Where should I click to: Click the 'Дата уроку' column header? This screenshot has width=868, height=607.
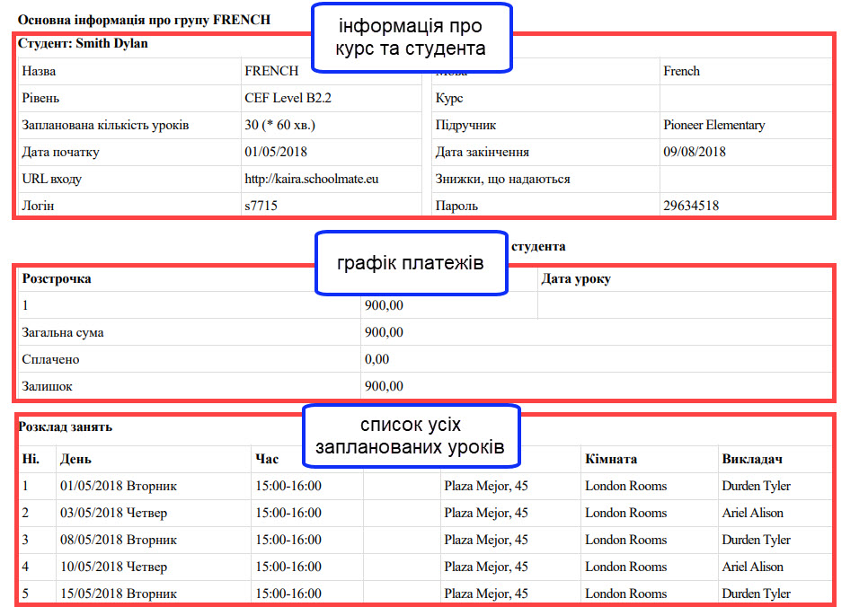pos(576,278)
